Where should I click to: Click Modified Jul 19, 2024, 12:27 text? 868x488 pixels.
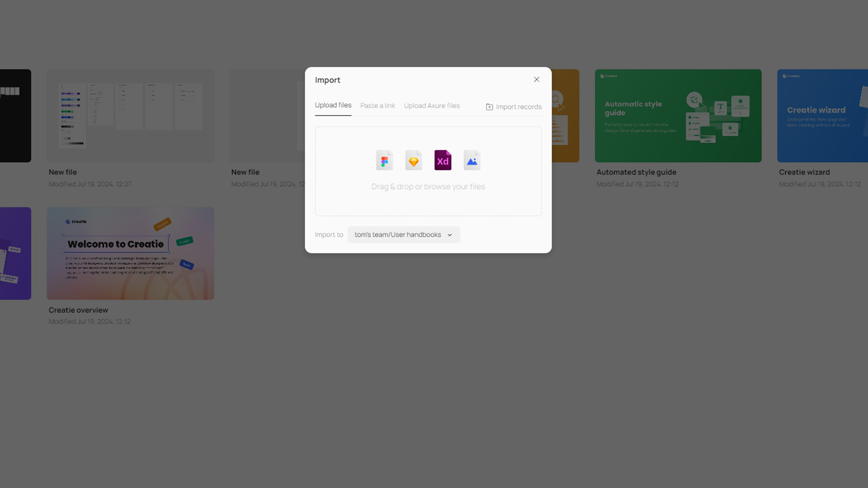(x=90, y=184)
